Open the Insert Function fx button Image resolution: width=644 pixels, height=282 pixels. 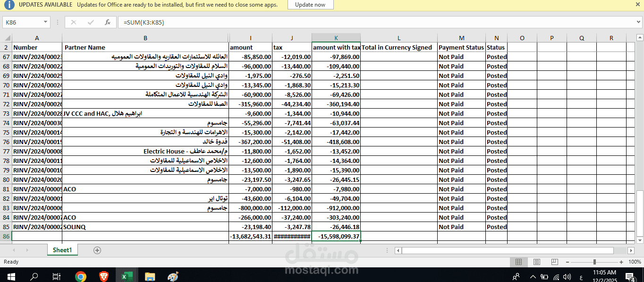(x=108, y=22)
